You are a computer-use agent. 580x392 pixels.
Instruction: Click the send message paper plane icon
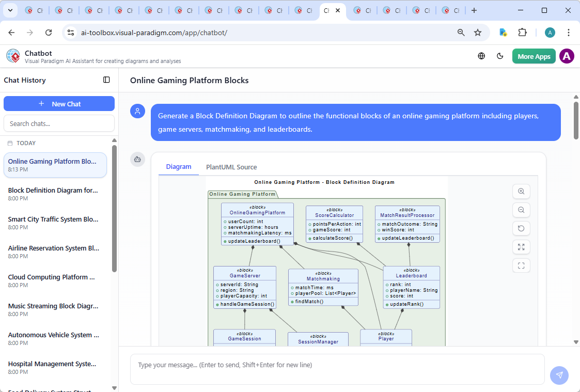click(559, 375)
